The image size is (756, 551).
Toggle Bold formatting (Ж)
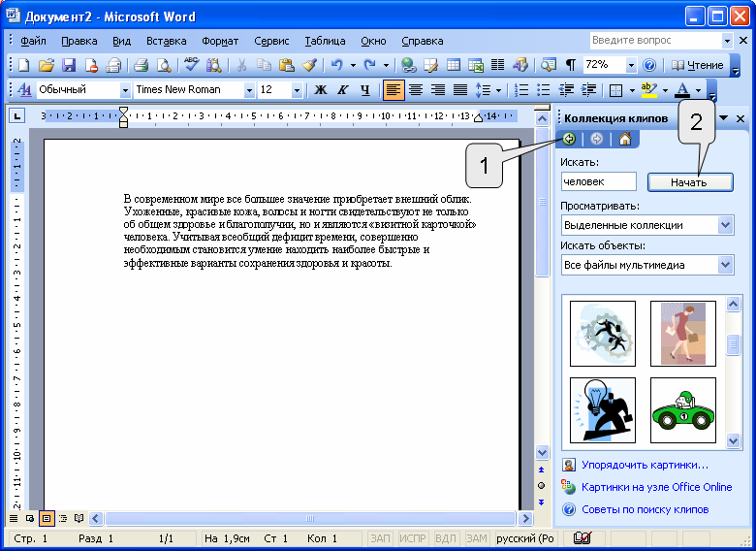coord(321,90)
